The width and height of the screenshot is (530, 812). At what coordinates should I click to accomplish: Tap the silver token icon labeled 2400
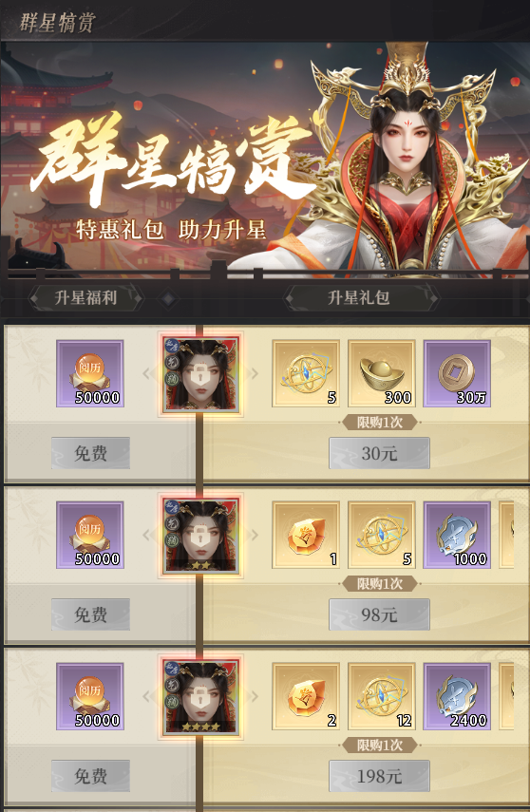[457, 696]
